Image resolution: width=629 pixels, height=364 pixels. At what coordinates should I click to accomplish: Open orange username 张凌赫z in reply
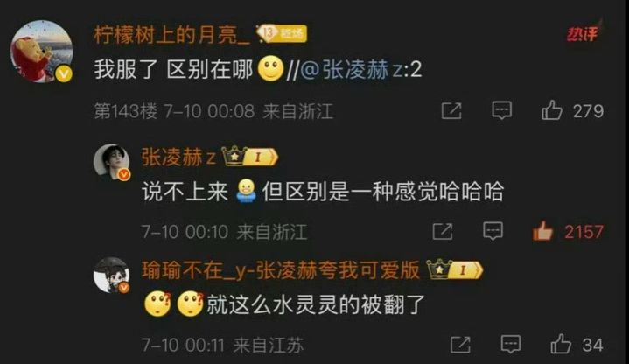[x=179, y=157]
